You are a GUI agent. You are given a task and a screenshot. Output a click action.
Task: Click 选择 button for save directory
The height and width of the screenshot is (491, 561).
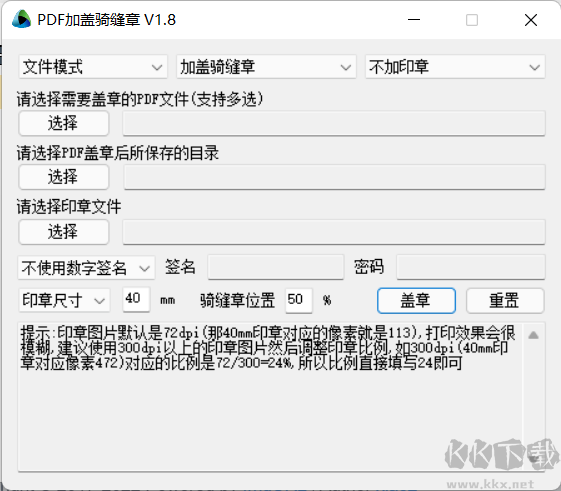(64, 177)
